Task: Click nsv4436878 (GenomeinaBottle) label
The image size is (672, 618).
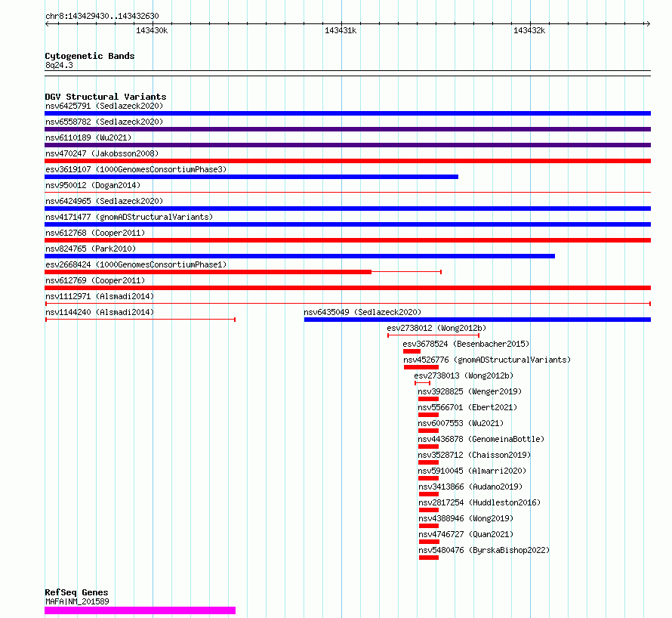Action: [x=481, y=439]
